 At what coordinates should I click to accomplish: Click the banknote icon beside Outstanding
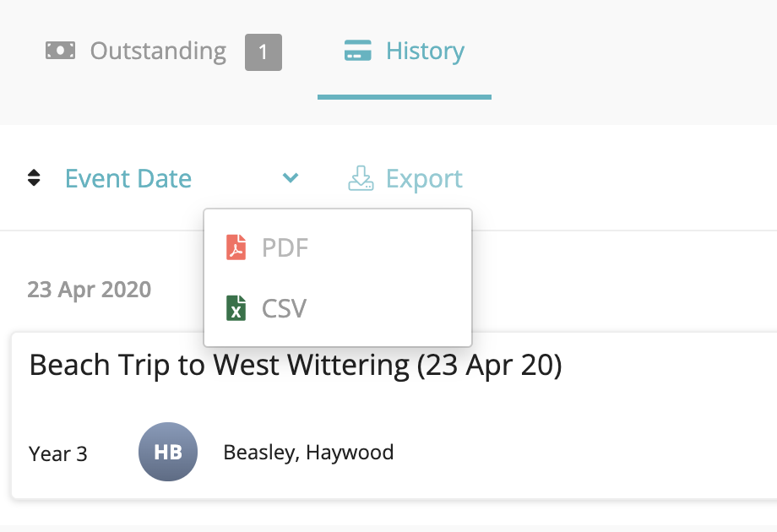point(61,51)
